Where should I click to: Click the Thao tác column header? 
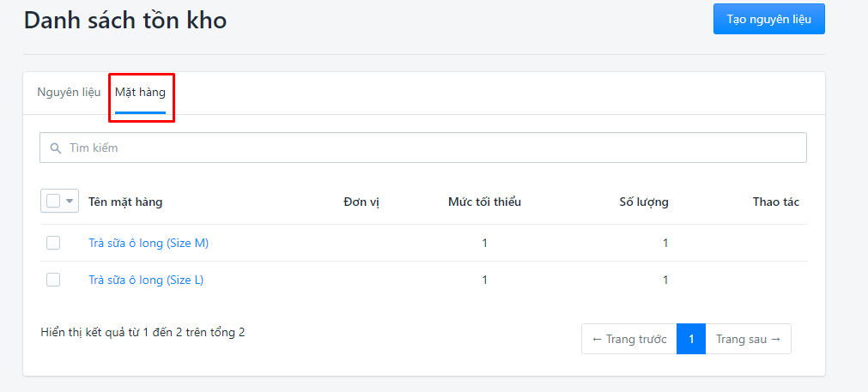tap(775, 202)
